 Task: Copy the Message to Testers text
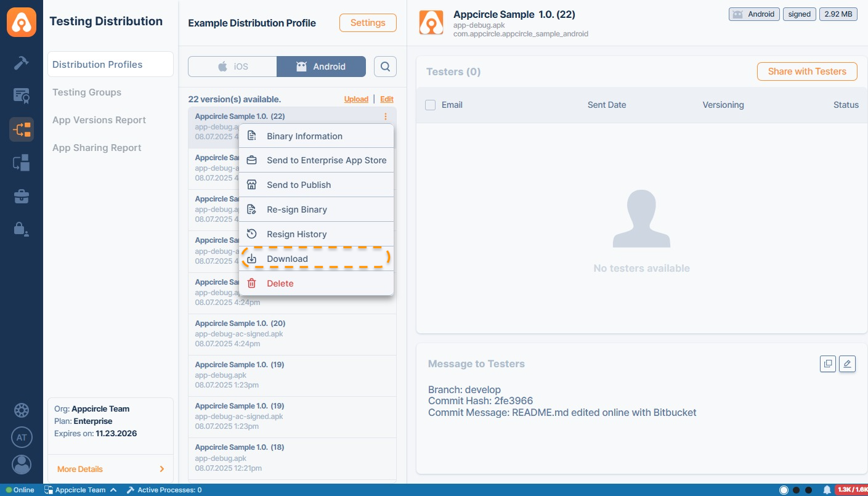(x=828, y=364)
